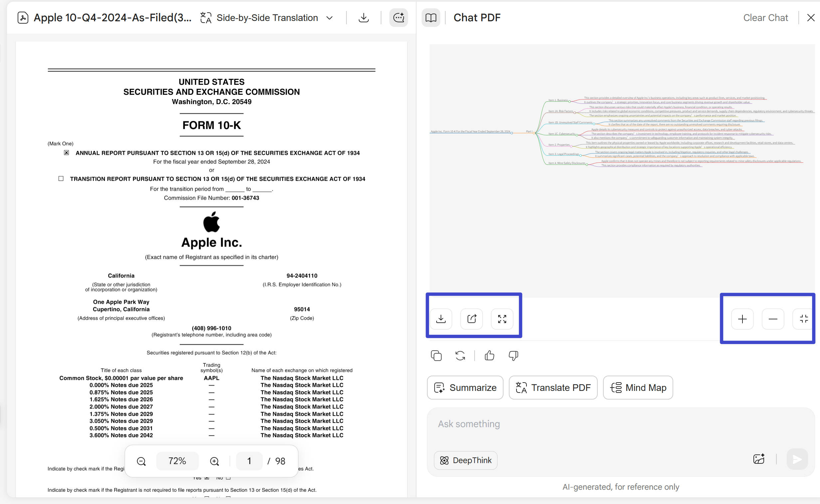Click 'Name of each exchange on which registered' header
The image size is (820, 504).
[302, 370]
